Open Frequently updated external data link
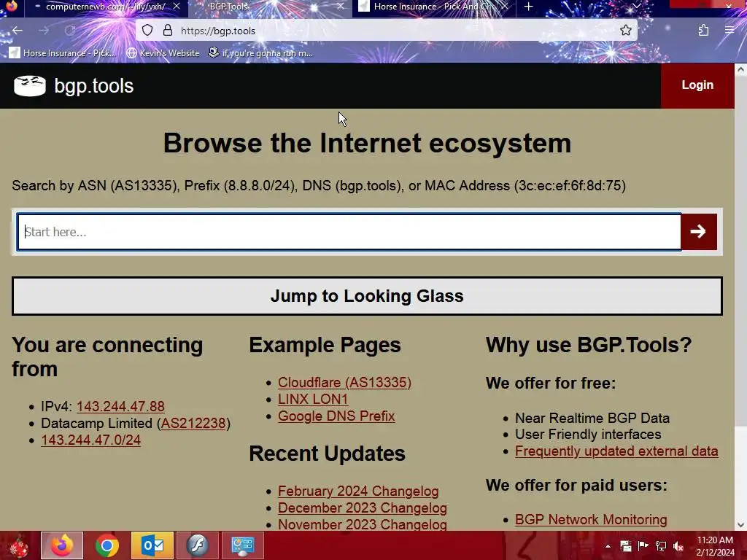The width and height of the screenshot is (747, 560). click(616, 451)
